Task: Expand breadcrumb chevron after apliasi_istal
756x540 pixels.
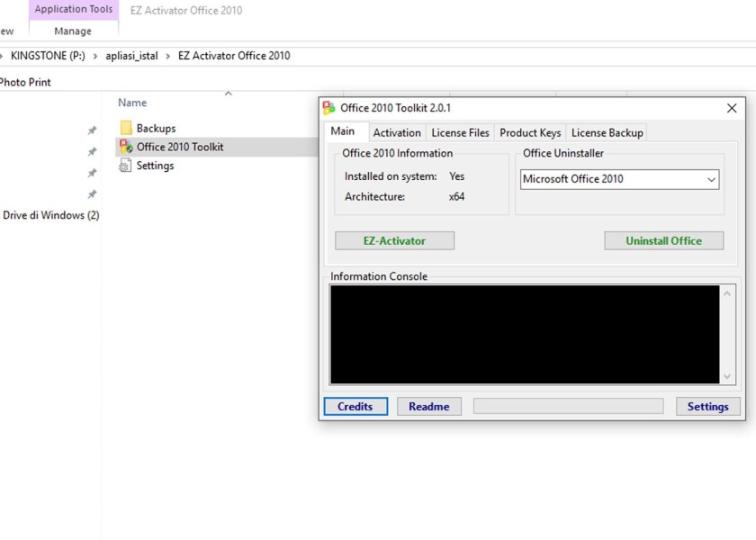Action: coord(167,56)
